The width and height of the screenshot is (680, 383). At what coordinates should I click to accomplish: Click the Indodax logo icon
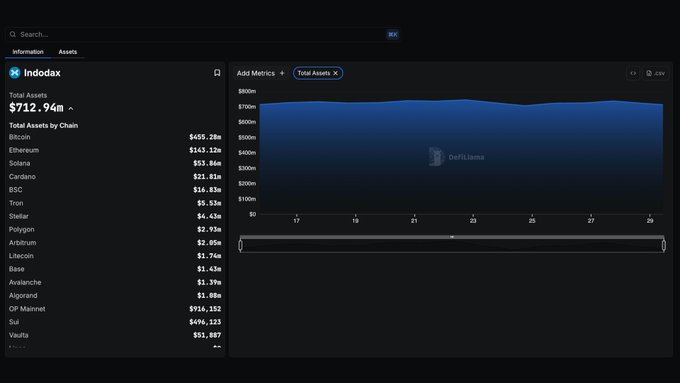coord(15,73)
